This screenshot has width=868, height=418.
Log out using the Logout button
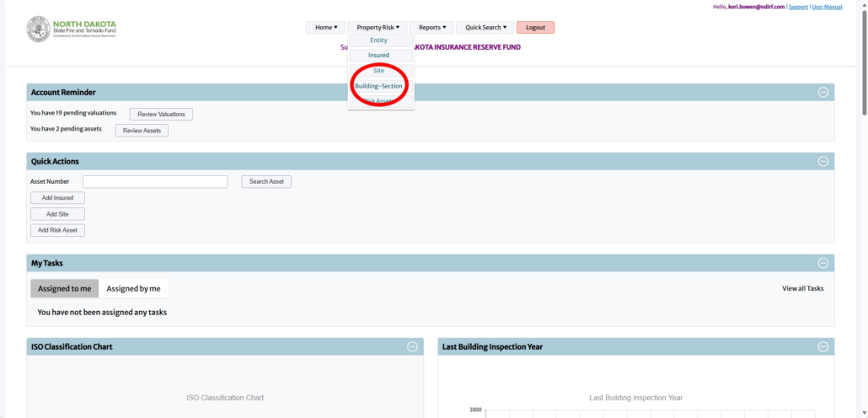[535, 28]
